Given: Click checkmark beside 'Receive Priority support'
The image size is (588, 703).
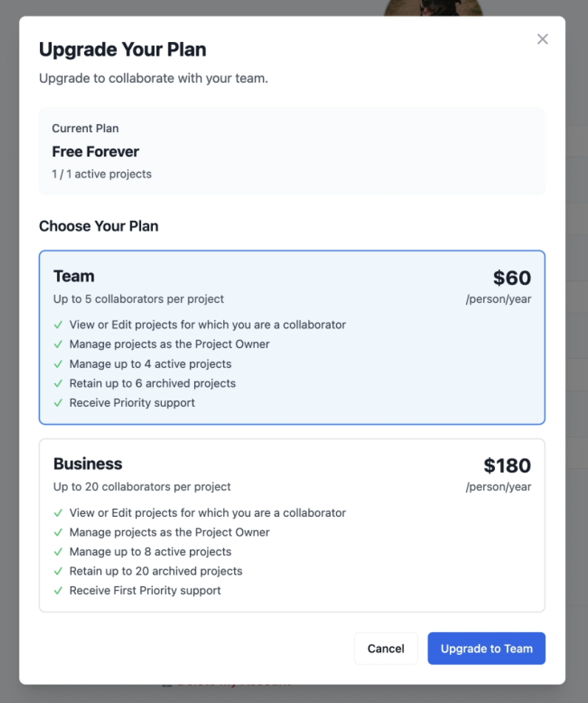Looking at the screenshot, I should pos(58,403).
